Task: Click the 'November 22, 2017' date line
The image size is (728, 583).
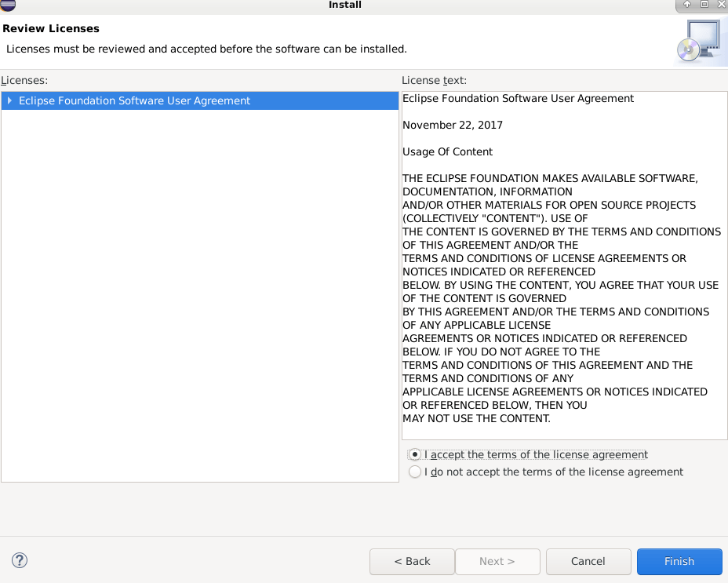Action: click(x=453, y=125)
